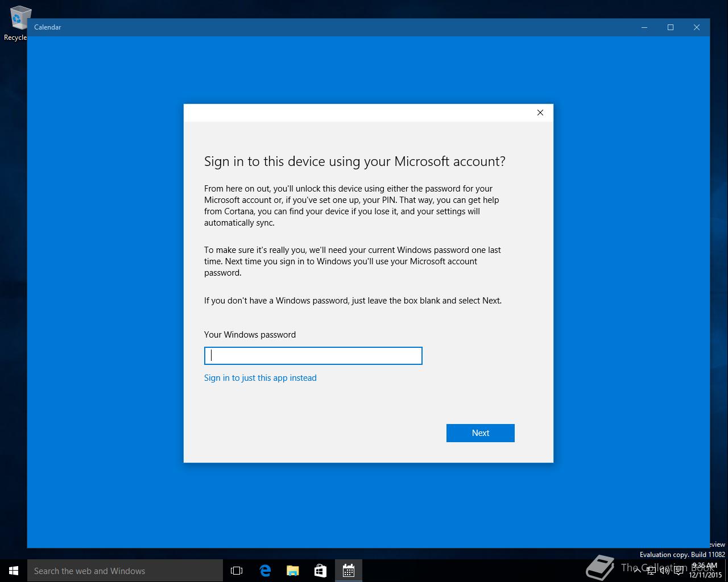Click the taskbar clock showing 9:36 AM
728x582 pixels.
[x=705, y=570]
